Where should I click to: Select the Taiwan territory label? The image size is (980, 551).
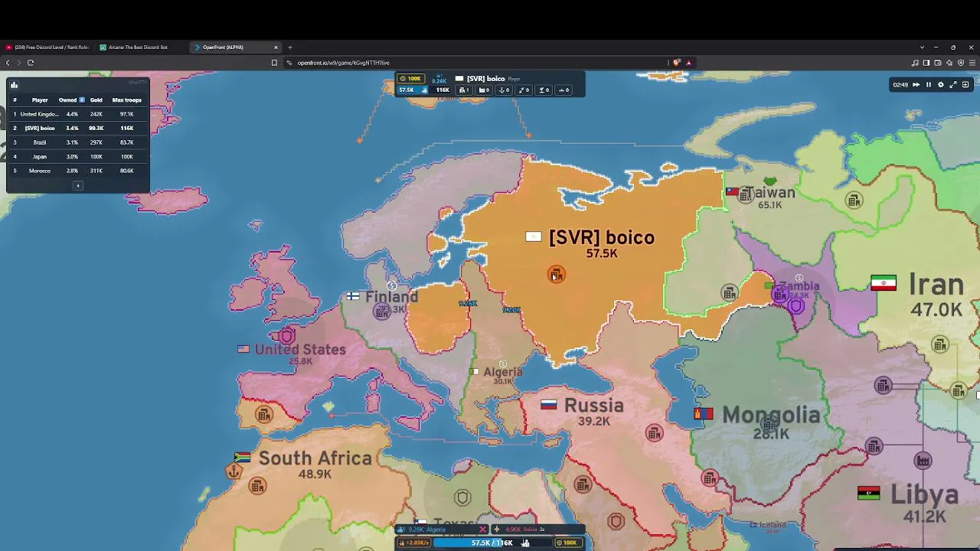(x=769, y=193)
